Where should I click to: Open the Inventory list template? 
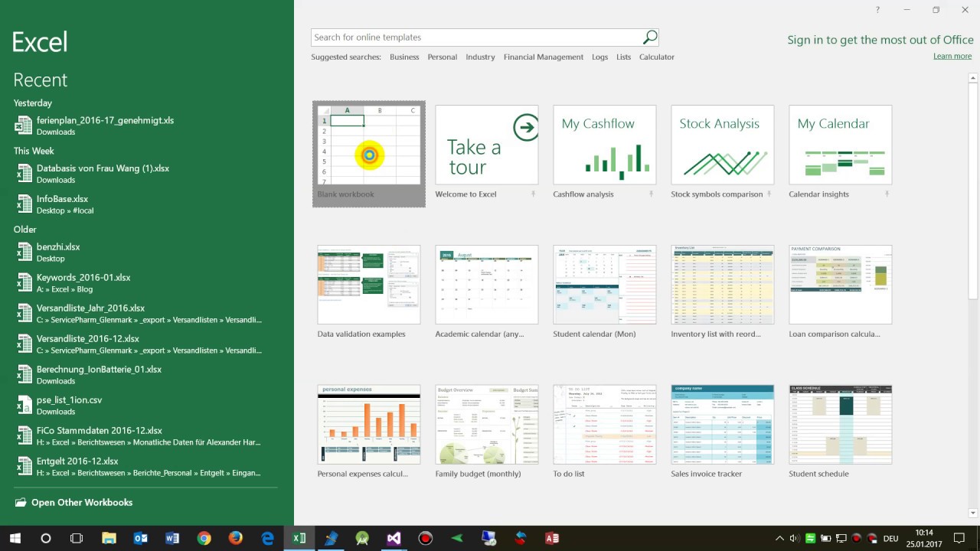723,285
